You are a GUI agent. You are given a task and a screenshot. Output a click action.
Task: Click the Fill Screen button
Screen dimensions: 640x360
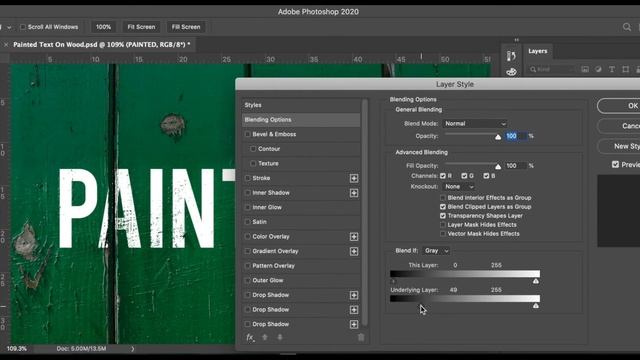coord(186,27)
